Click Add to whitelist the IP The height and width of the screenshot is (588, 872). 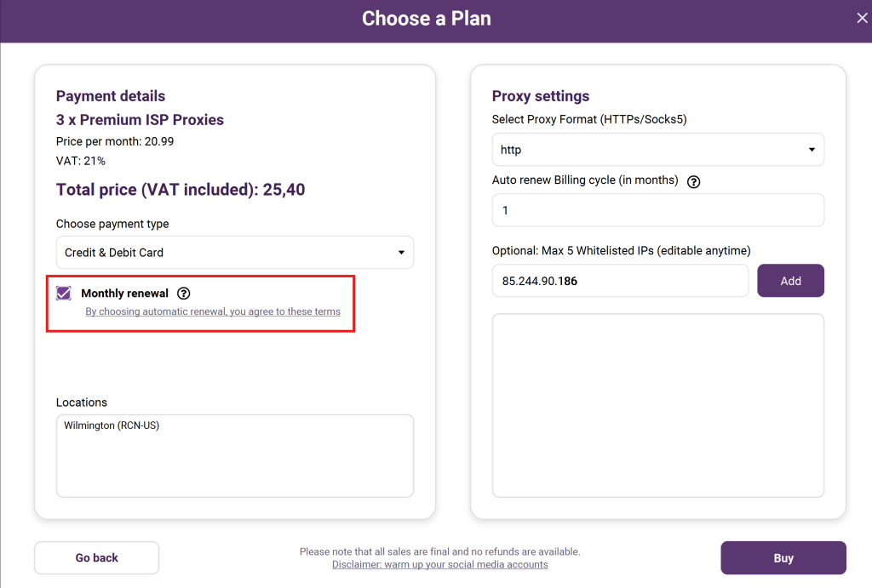click(x=790, y=281)
